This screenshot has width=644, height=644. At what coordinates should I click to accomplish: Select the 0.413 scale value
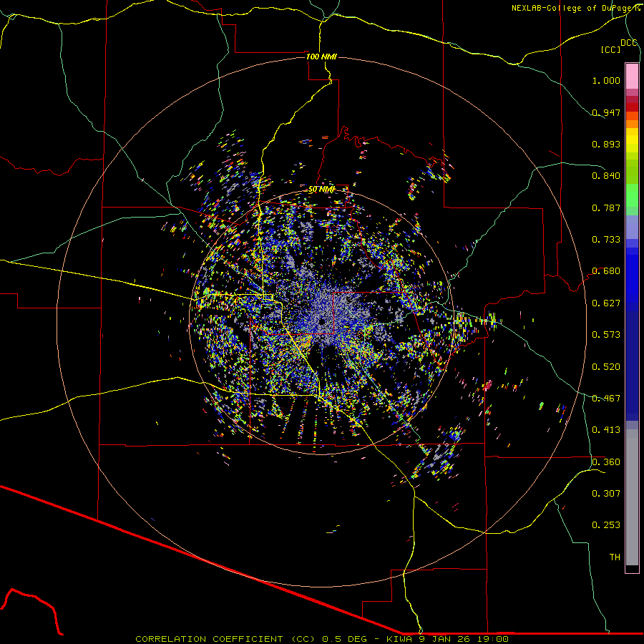point(606,430)
